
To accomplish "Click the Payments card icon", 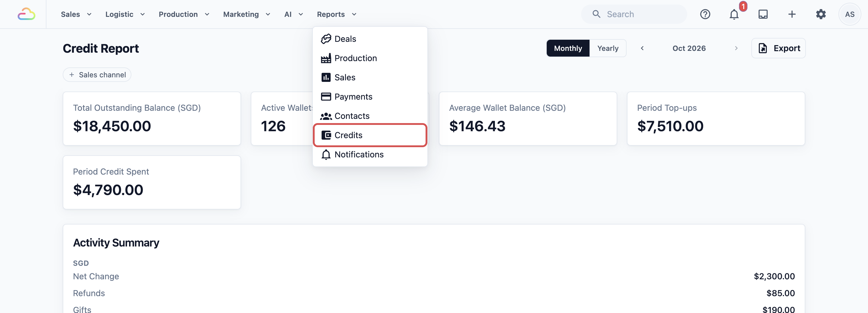I will click(326, 97).
